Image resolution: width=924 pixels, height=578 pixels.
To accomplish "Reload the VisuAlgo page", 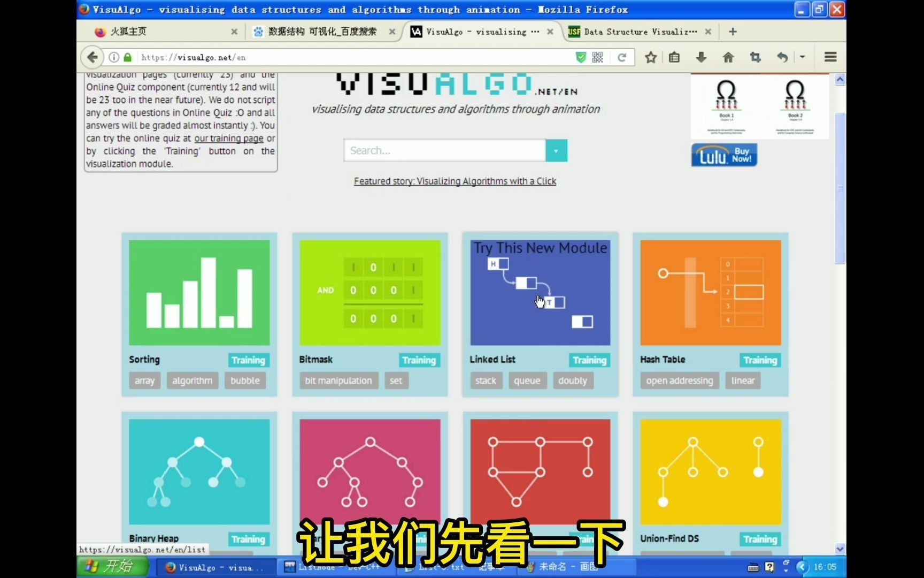I will 622,57.
